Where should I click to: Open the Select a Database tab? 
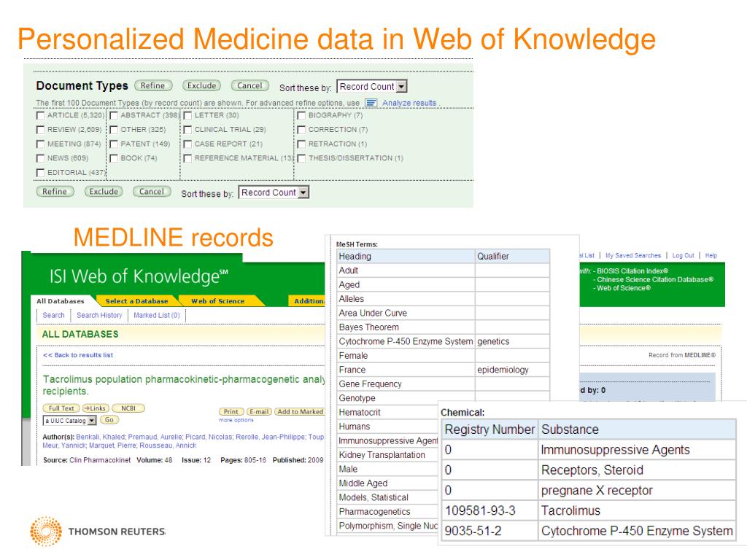pyautogui.click(x=136, y=301)
